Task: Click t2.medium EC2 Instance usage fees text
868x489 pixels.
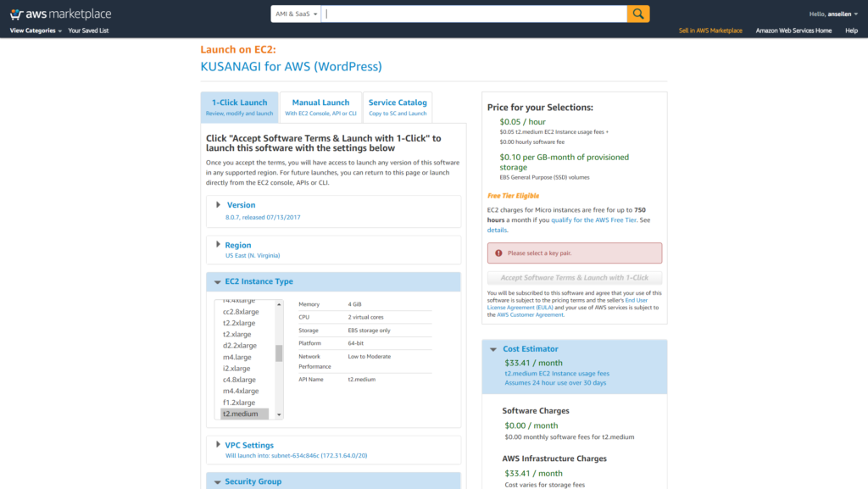Action: (x=557, y=374)
